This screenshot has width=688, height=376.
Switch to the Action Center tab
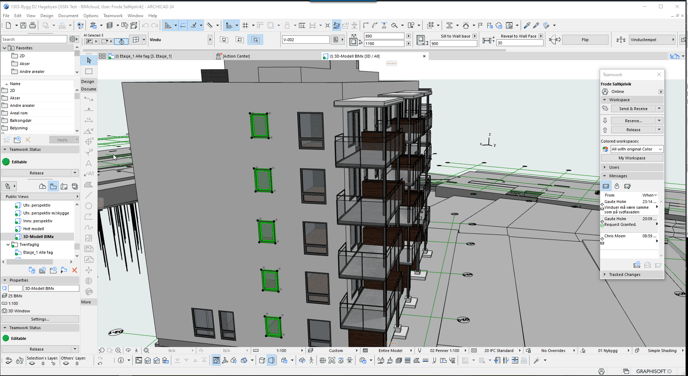(x=236, y=56)
